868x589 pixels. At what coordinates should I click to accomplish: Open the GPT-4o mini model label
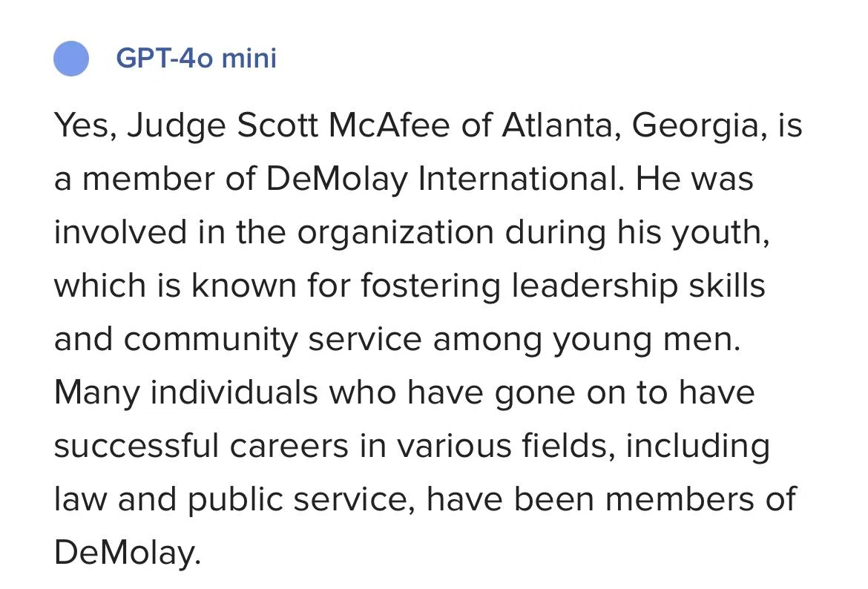pyautogui.click(x=196, y=58)
